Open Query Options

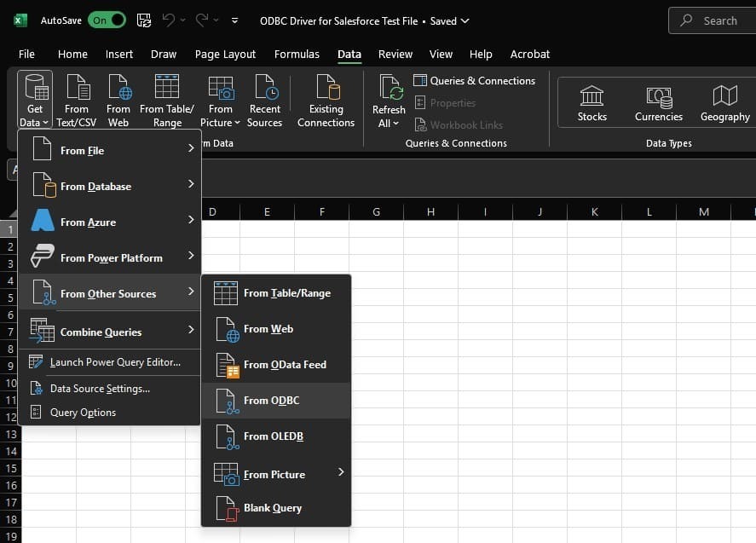(x=109, y=413)
